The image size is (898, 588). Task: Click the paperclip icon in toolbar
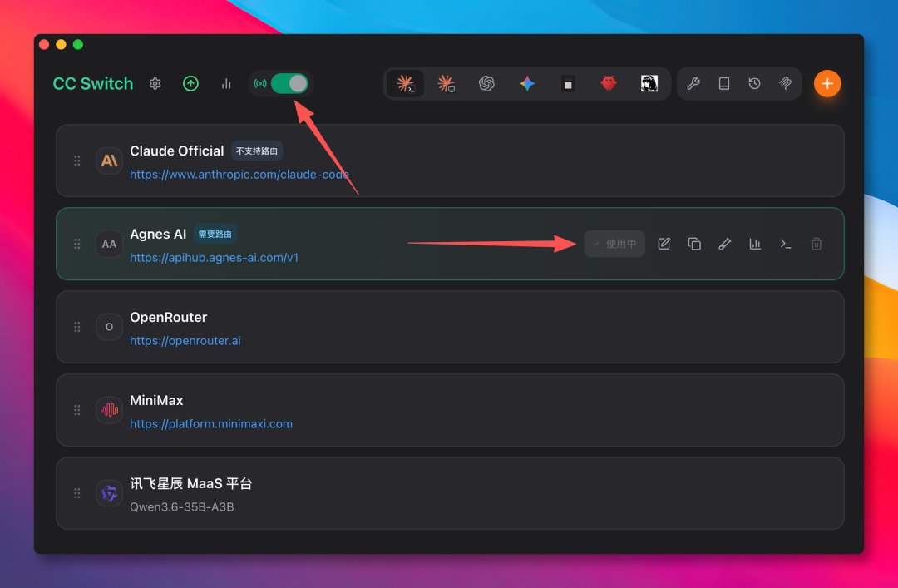coord(785,84)
